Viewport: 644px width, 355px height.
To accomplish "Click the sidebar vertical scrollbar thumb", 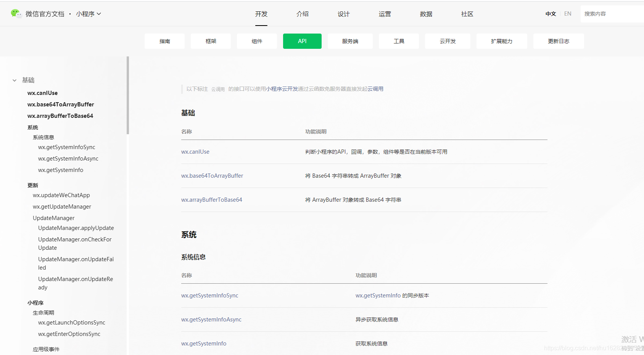I will coord(128,95).
